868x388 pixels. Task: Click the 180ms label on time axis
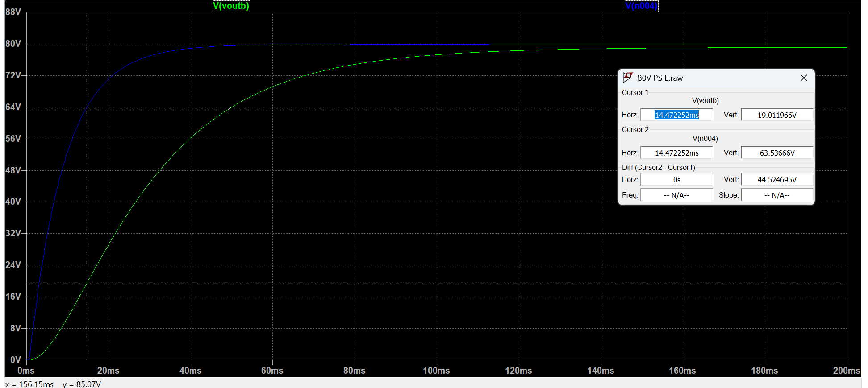(x=764, y=371)
